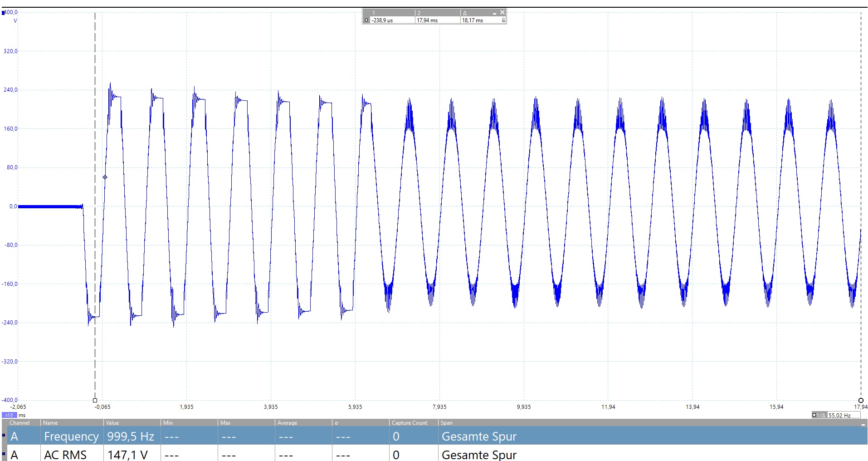Viewport: 868px width, 461px height.
Task: Click the Channel column header
Action: point(20,423)
